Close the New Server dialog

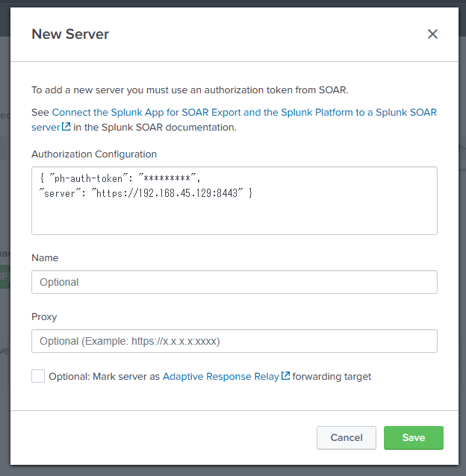click(432, 34)
